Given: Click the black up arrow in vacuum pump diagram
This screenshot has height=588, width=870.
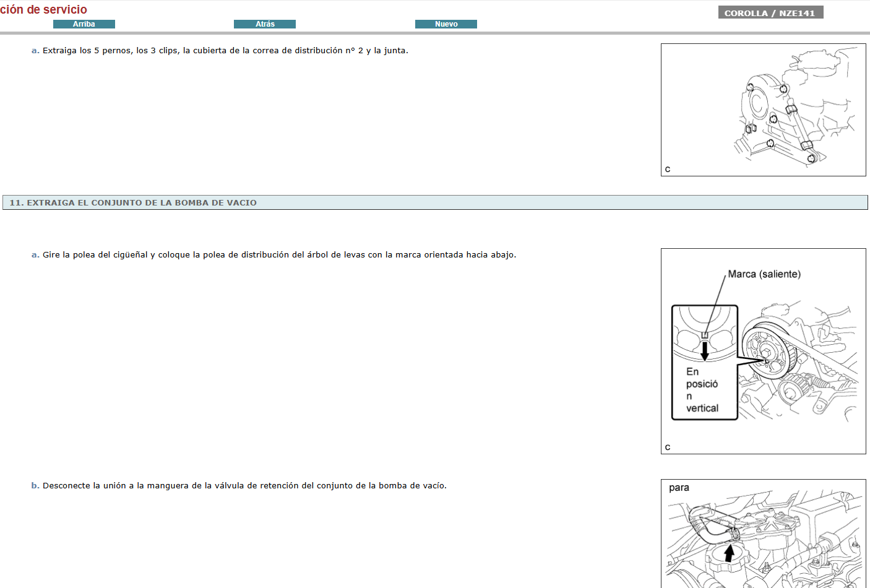Looking at the screenshot, I should 729,552.
